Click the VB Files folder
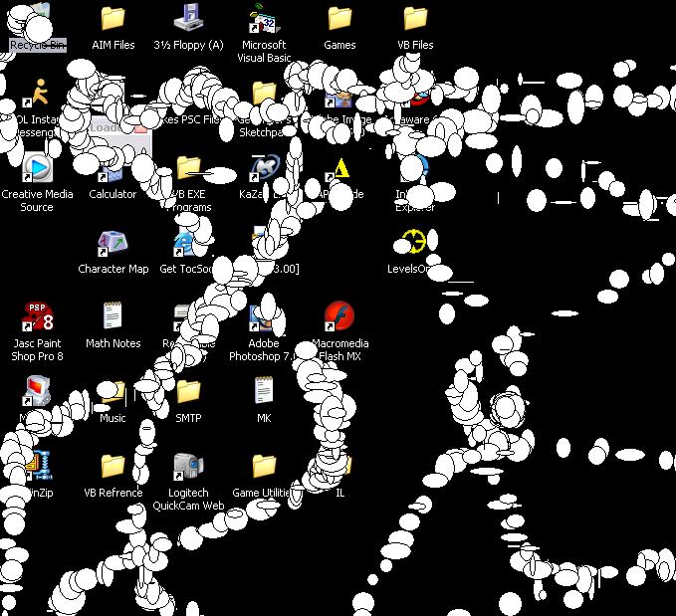This screenshot has height=616, width=676. click(x=415, y=19)
